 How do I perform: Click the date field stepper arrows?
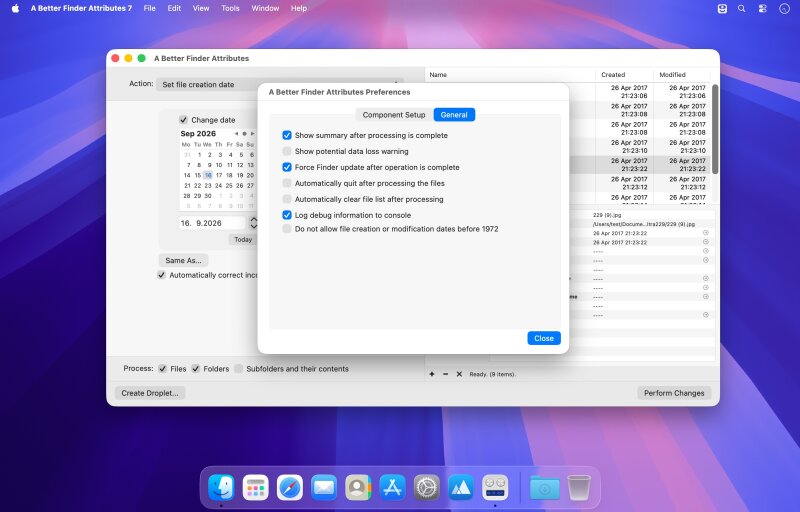[x=254, y=223]
